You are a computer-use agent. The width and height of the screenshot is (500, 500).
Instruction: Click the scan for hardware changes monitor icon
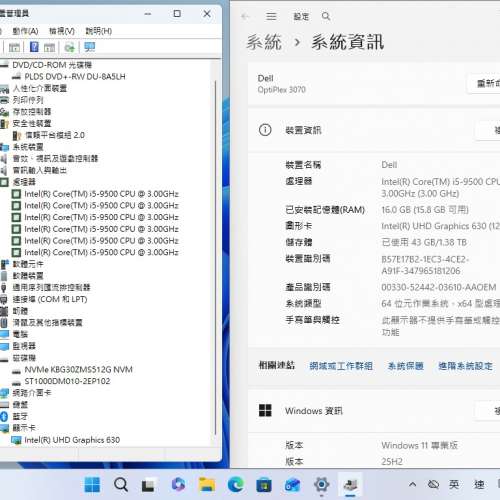tap(89, 47)
